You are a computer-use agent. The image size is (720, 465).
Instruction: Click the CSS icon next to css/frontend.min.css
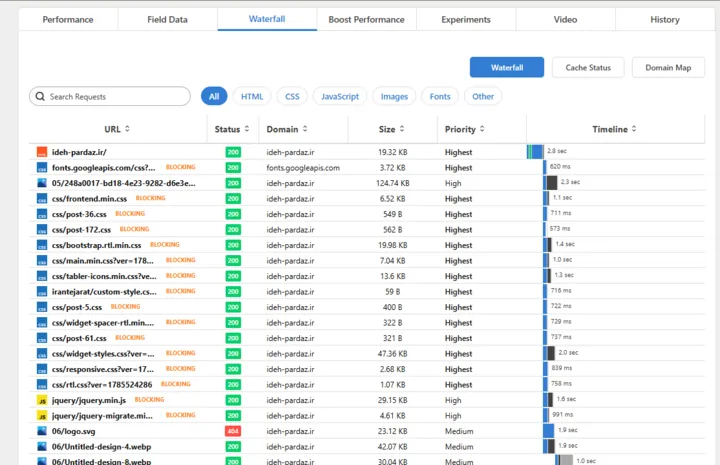click(42, 199)
